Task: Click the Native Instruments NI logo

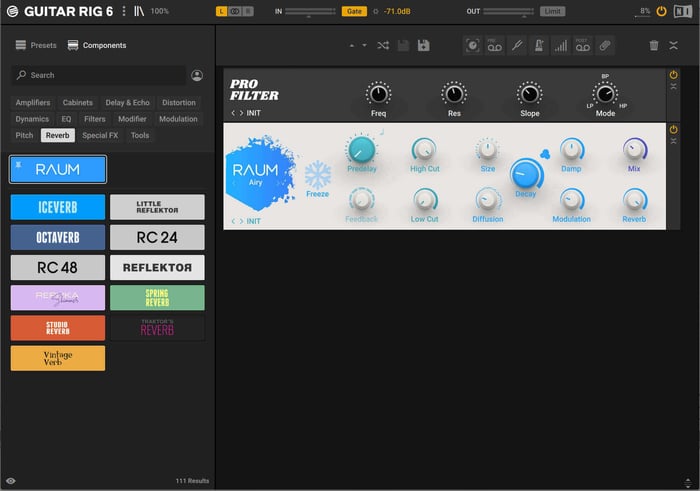Action: coord(683,11)
